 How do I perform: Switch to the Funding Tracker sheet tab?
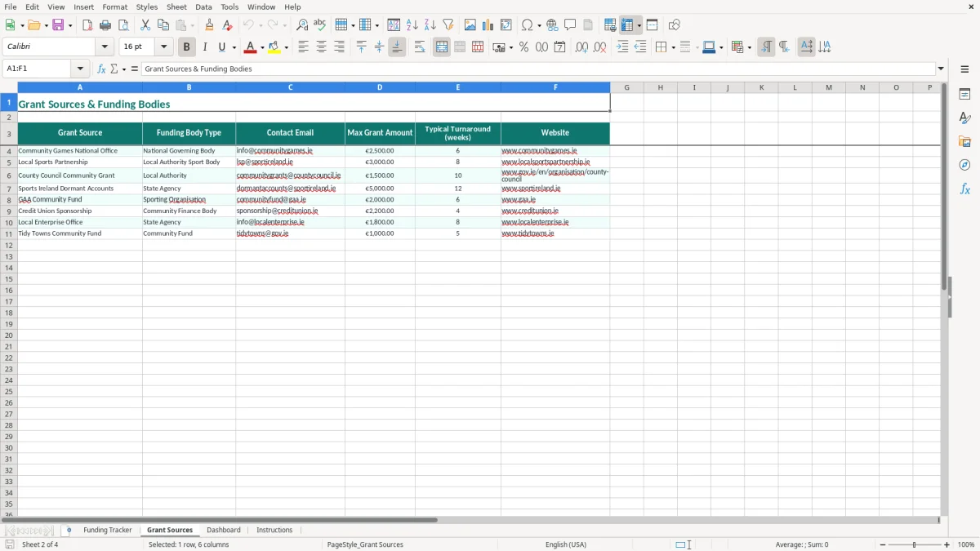coord(107,531)
